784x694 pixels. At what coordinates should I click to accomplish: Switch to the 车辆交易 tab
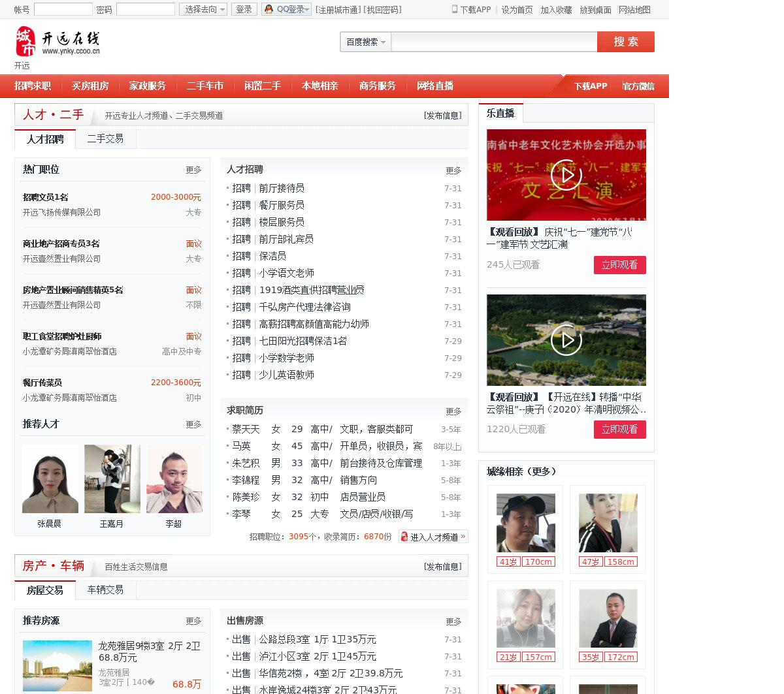(105, 590)
